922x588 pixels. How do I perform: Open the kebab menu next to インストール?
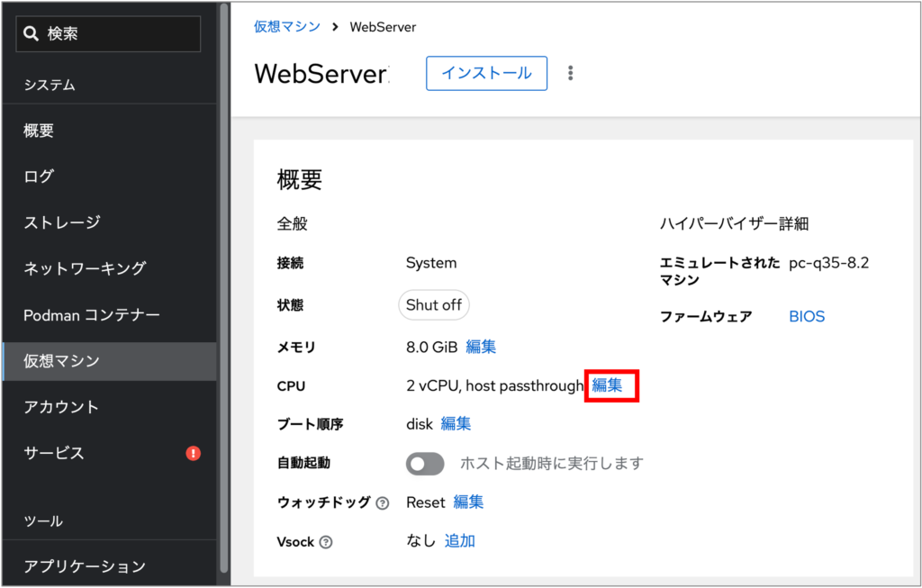(x=570, y=73)
